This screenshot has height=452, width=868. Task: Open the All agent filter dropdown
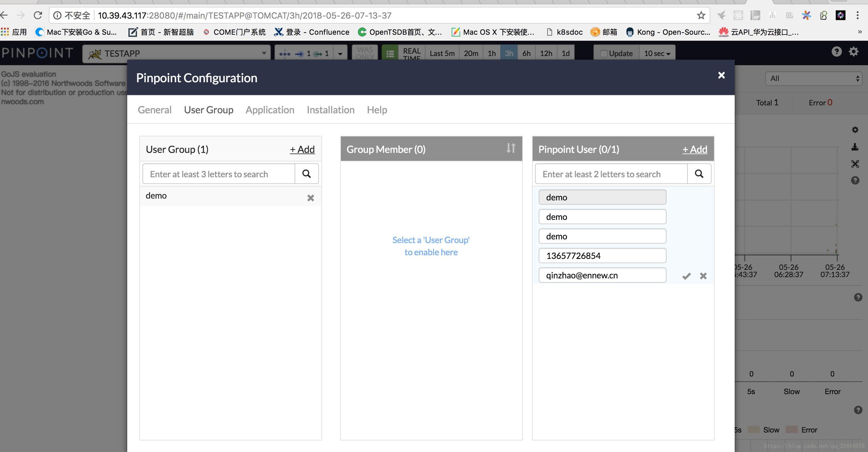tap(814, 78)
